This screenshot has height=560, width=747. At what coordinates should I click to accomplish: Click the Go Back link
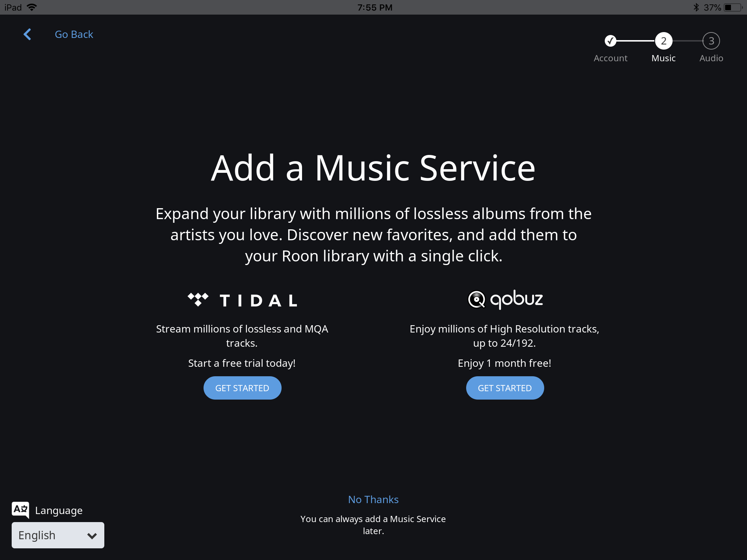tap(74, 34)
